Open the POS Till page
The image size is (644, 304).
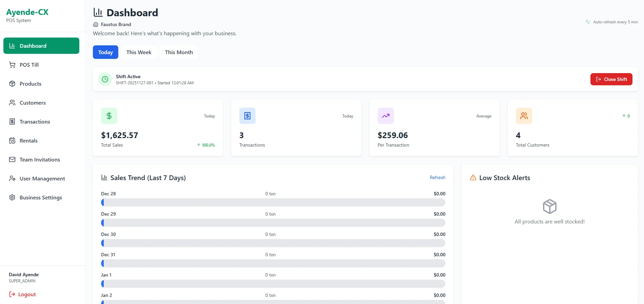tap(41, 65)
